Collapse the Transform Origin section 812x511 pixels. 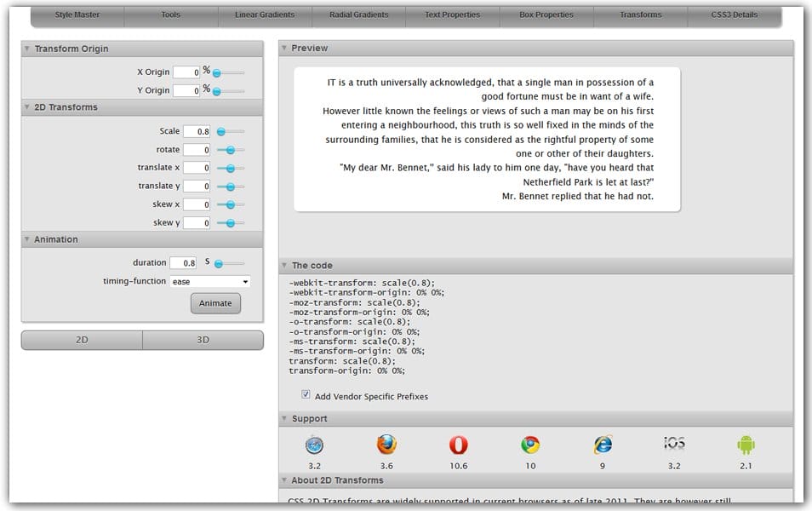pos(27,49)
